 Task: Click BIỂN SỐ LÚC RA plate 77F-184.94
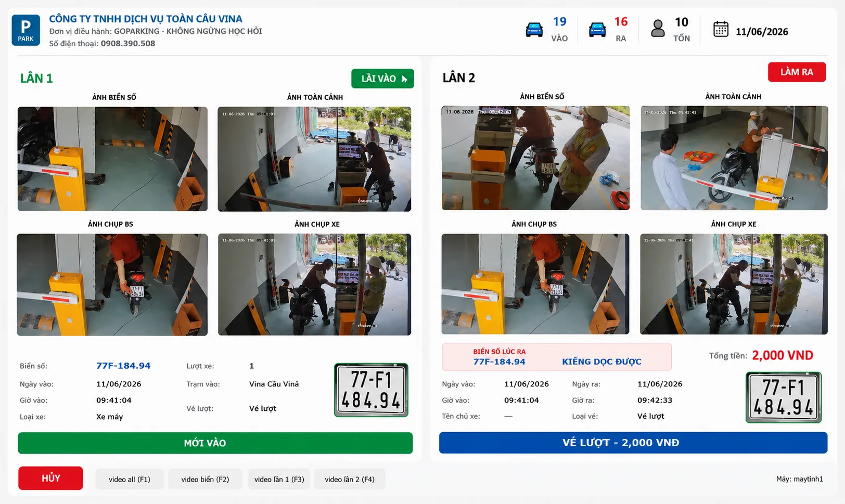[499, 361]
